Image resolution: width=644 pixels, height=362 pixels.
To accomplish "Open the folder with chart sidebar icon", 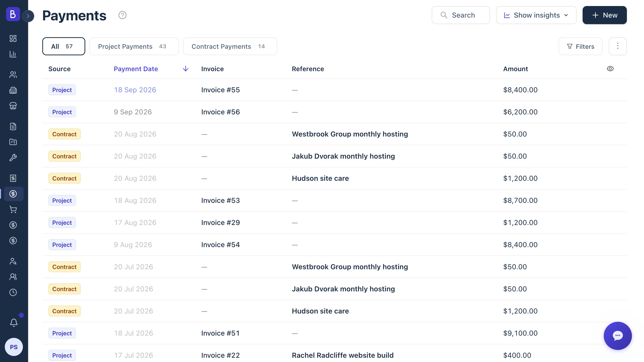I will click(13, 142).
